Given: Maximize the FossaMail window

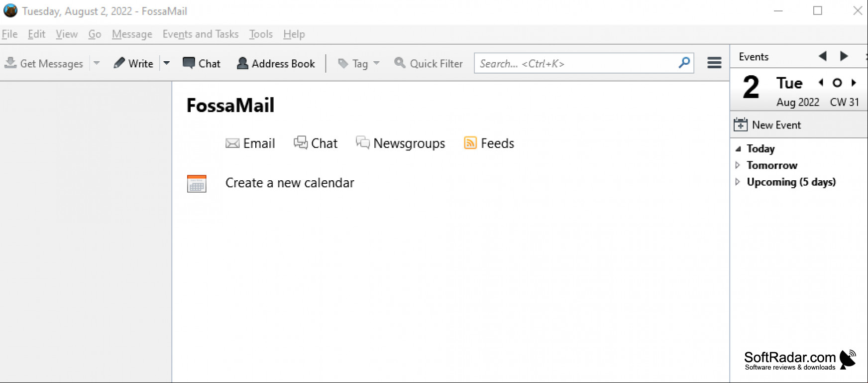Looking at the screenshot, I should coord(818,10).
